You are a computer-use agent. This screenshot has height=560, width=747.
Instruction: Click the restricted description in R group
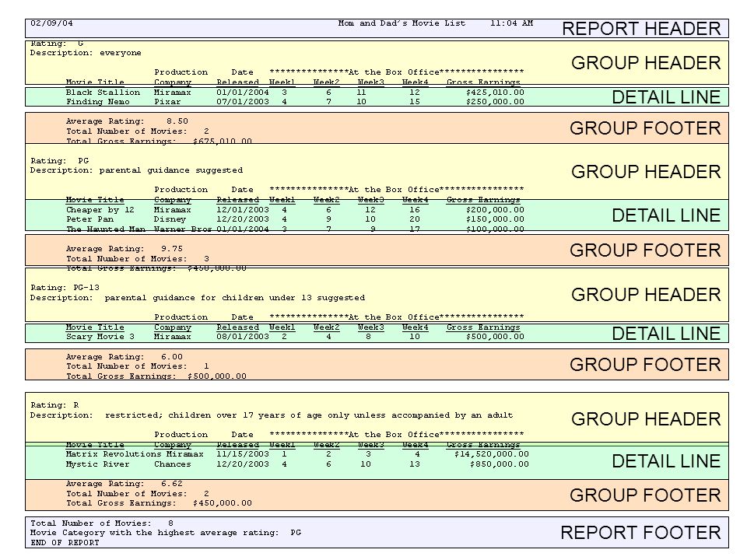click(x=272, y=415)
